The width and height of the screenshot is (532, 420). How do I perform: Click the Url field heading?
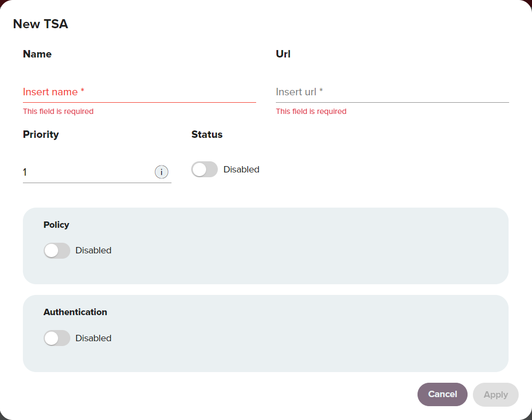[283, 54]
